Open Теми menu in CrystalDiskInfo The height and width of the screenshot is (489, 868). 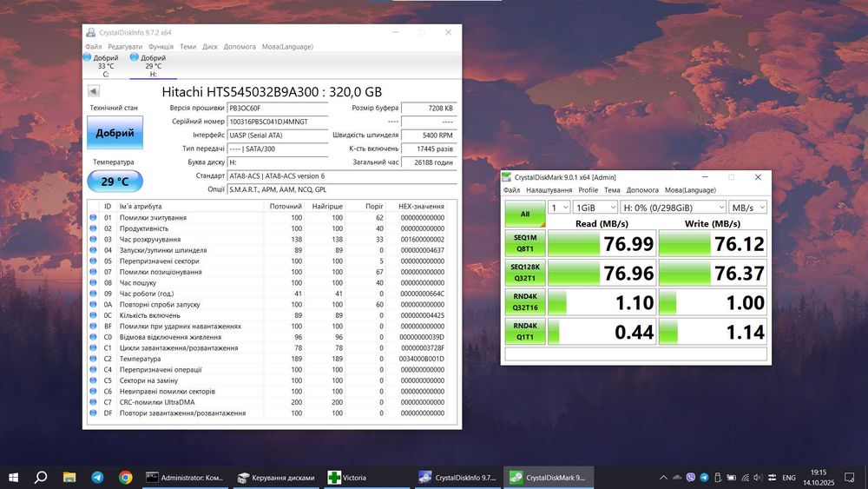[187, 47]
